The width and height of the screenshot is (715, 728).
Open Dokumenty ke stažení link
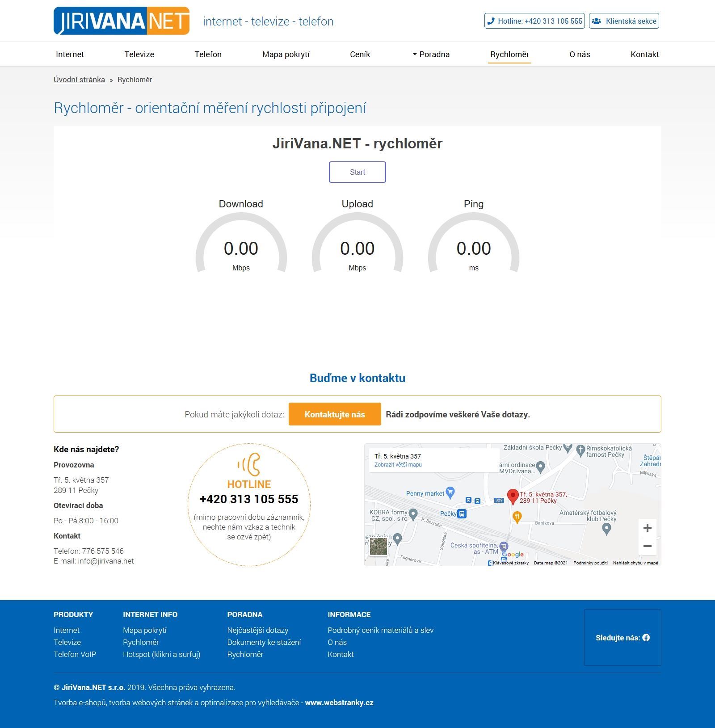pyautogui.click(x=264, y=642)
